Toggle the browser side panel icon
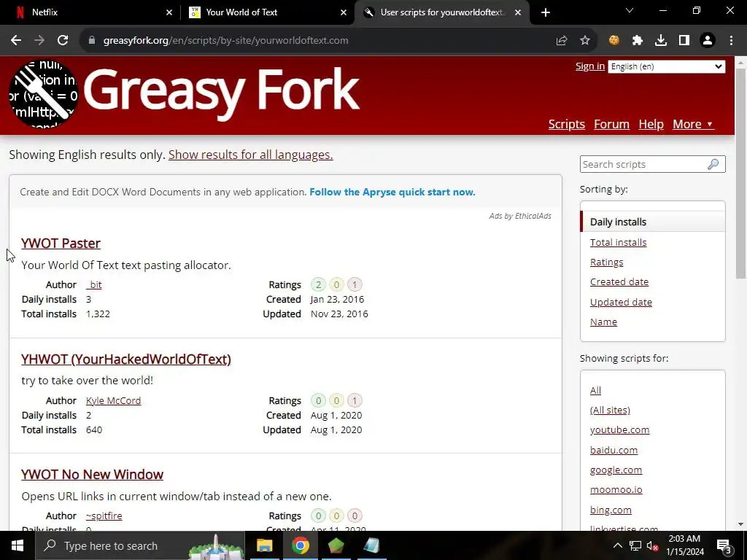Image resolution: width=747 pixels, height=560 pixels. 684,41
